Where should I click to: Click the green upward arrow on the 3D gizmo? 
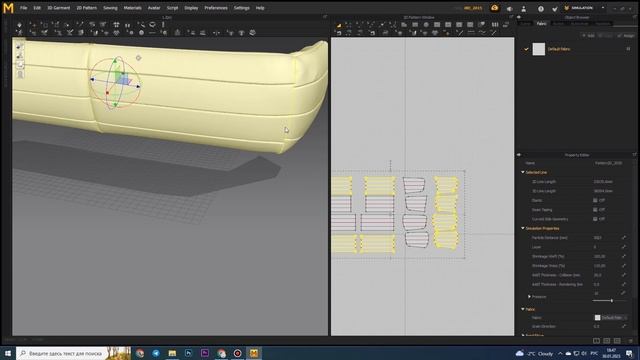pyautogui.click(x=115, y=61)
